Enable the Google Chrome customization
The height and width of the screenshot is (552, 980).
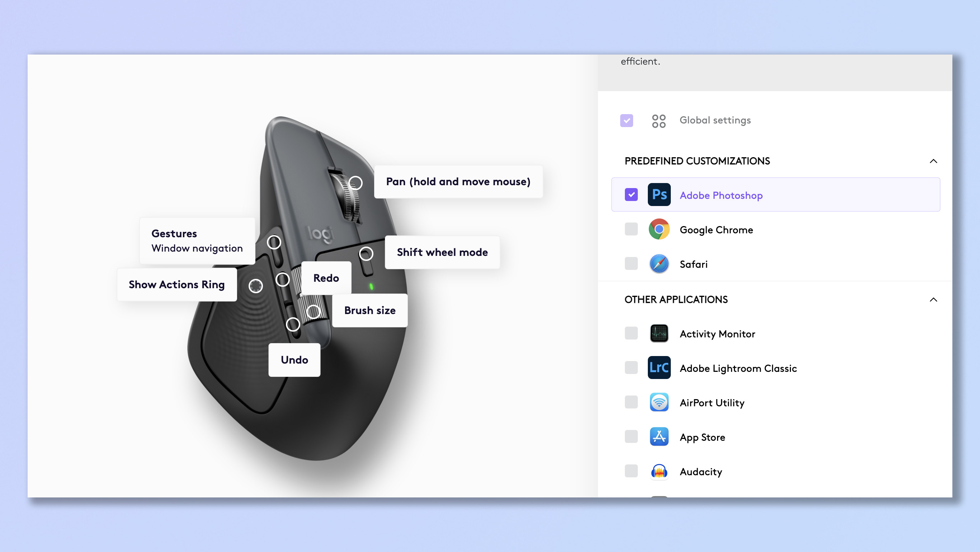(631, 229)
